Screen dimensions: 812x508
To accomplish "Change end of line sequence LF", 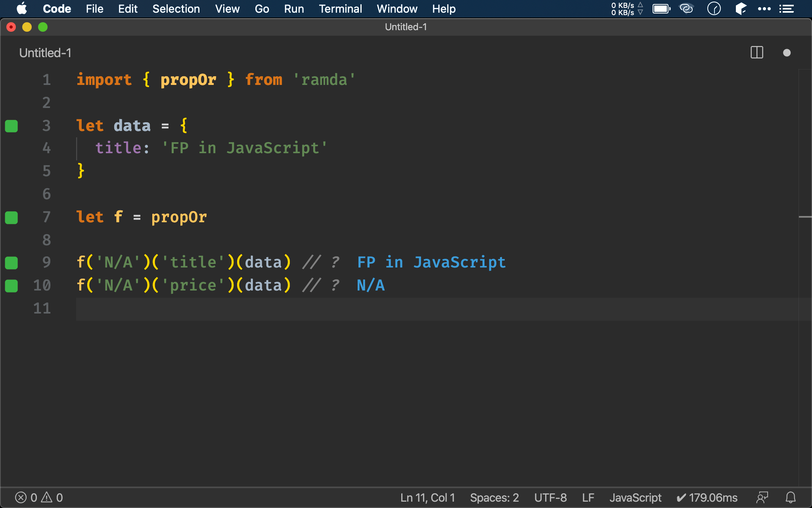I will pyautogui.click(x=588, y=498).
